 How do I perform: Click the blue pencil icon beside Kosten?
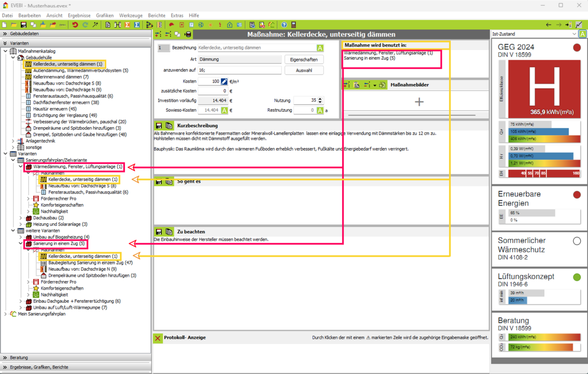224,81
